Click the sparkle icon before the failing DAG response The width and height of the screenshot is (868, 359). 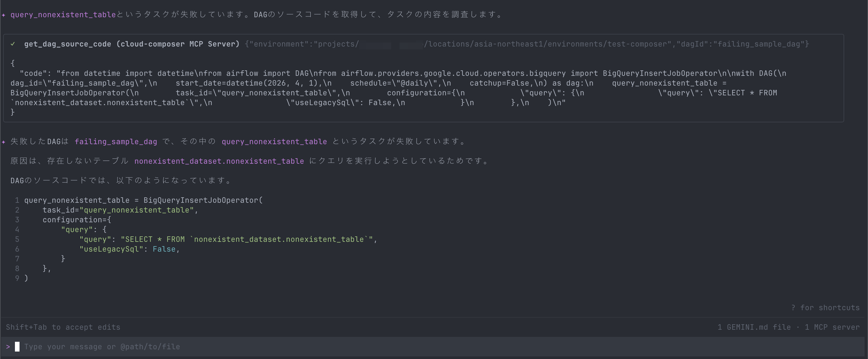(4, 142)
